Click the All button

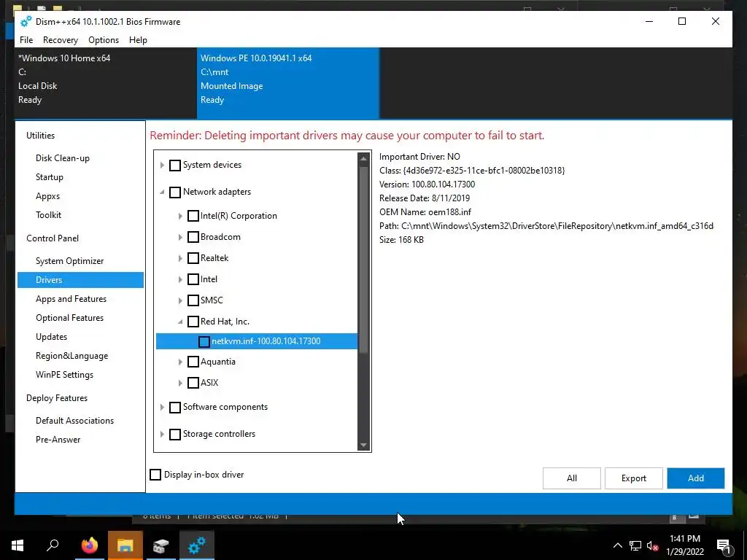(571, 478)
